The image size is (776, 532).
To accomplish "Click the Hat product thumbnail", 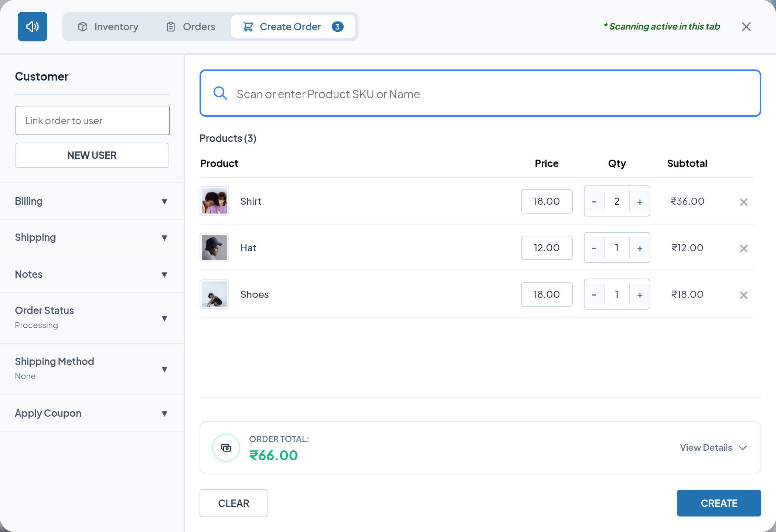I will [214, 248].
